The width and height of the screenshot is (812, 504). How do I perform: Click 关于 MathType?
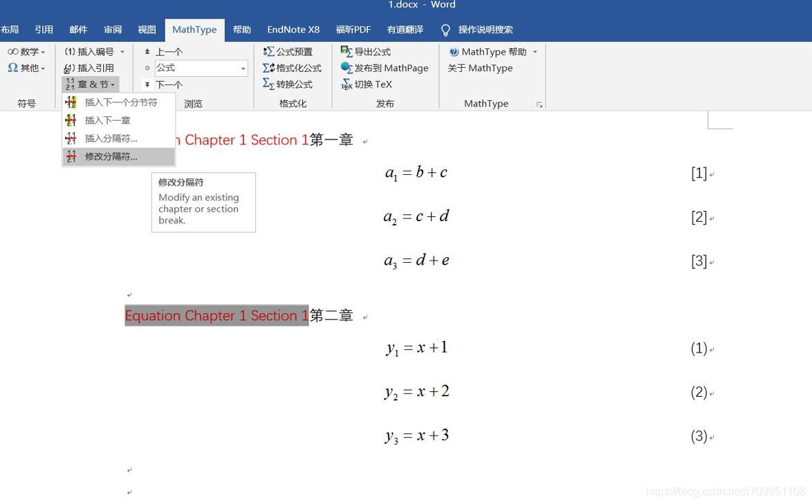480,68
